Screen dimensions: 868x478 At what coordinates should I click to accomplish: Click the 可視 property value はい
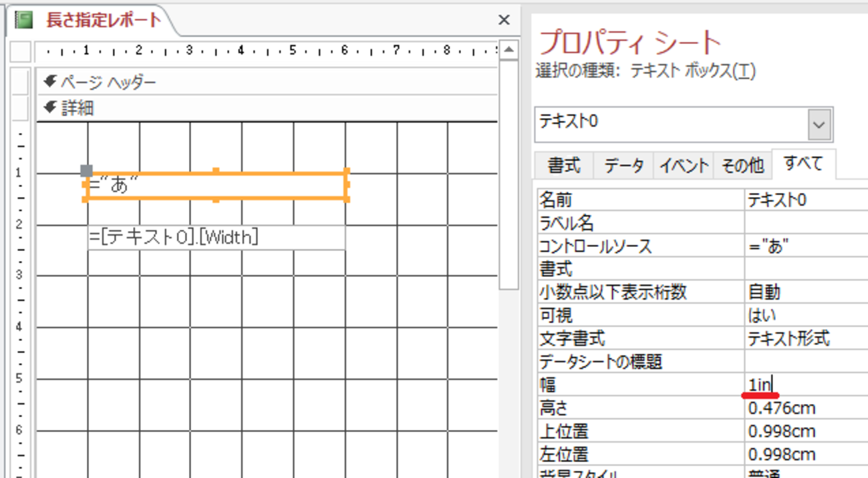(x=806, y=315)
